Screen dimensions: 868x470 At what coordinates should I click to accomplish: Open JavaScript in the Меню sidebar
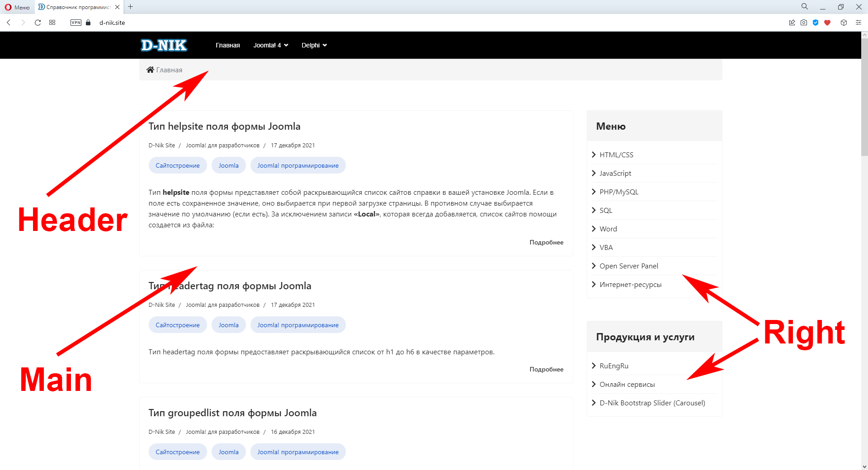pos(615,173)
